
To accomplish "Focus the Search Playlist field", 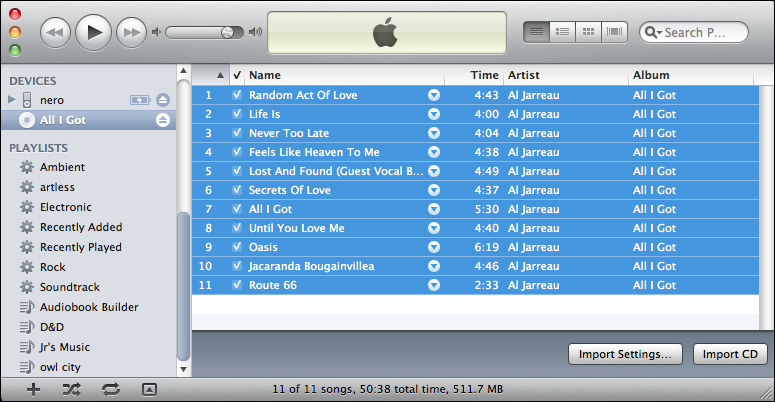I will point(693,33).
